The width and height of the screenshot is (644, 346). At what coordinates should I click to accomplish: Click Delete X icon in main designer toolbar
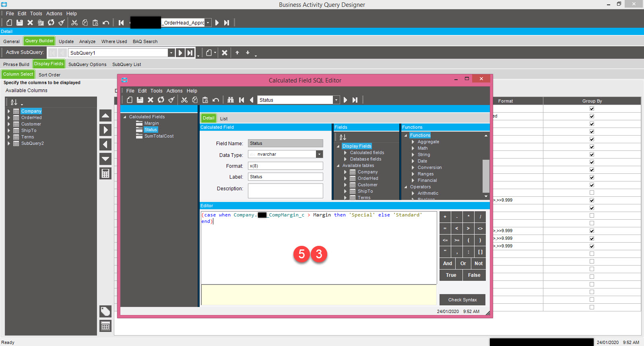tap(30, 23)
